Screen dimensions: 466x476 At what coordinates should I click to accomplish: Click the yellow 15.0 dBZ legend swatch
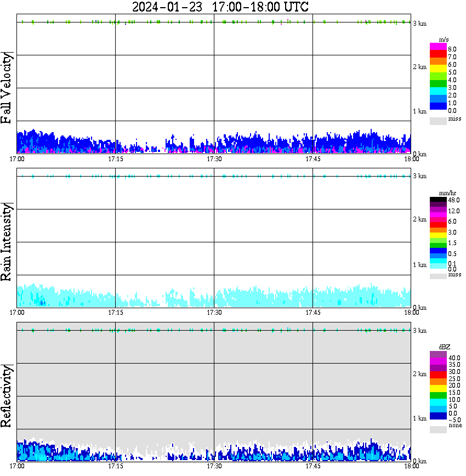click(x=438, y=389)
